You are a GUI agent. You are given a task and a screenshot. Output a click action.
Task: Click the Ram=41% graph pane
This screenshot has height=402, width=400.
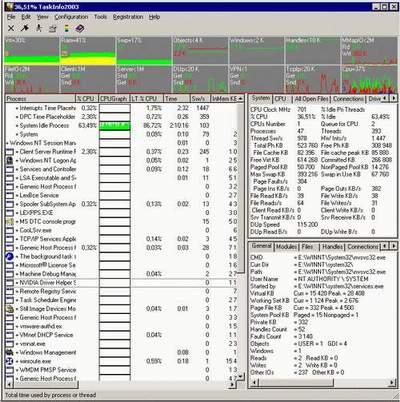point(88,51)
